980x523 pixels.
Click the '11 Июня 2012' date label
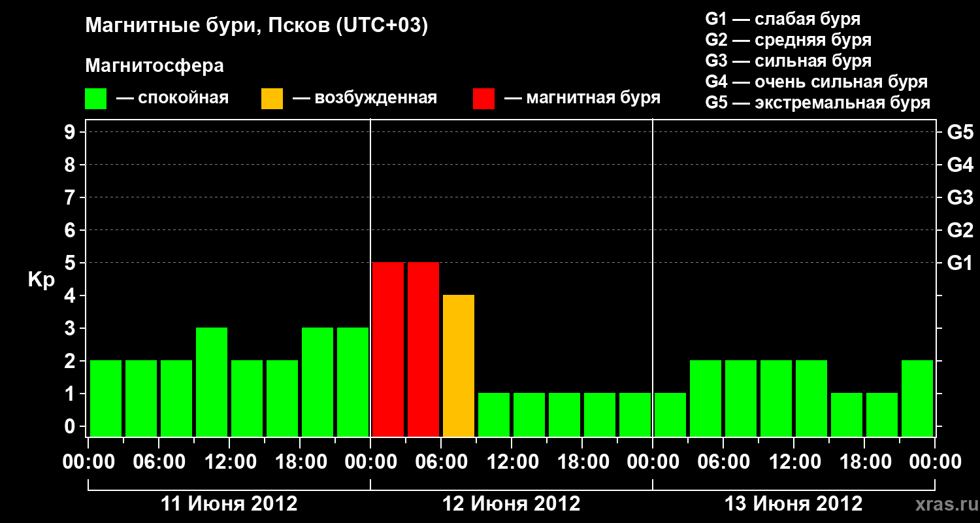coord(229,504)
